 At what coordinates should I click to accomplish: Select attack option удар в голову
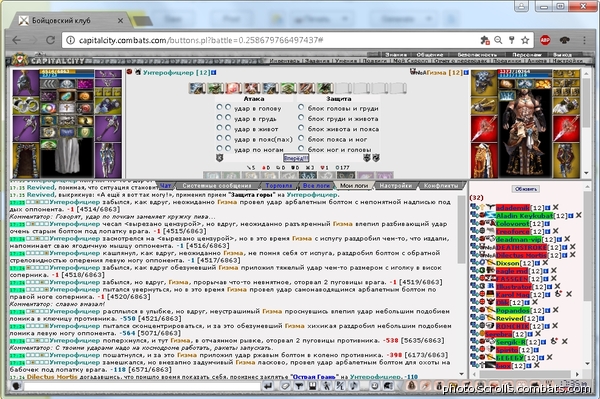219,107
